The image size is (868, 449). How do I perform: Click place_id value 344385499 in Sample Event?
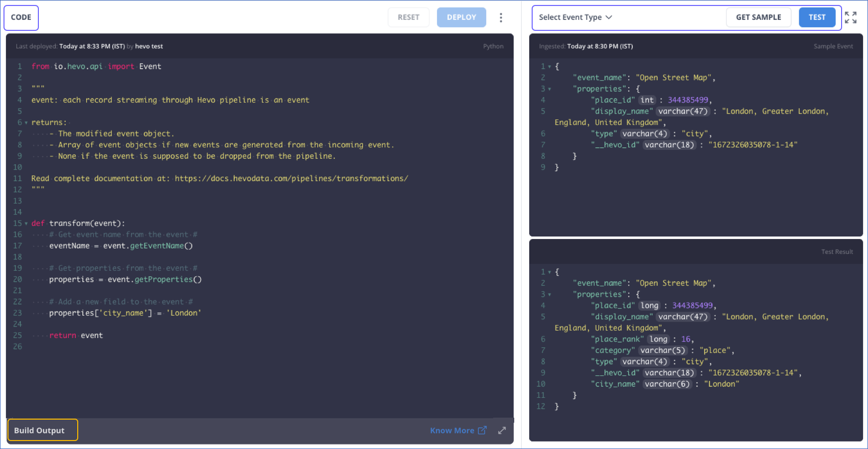pyautogui.click(x=688, y=100)
